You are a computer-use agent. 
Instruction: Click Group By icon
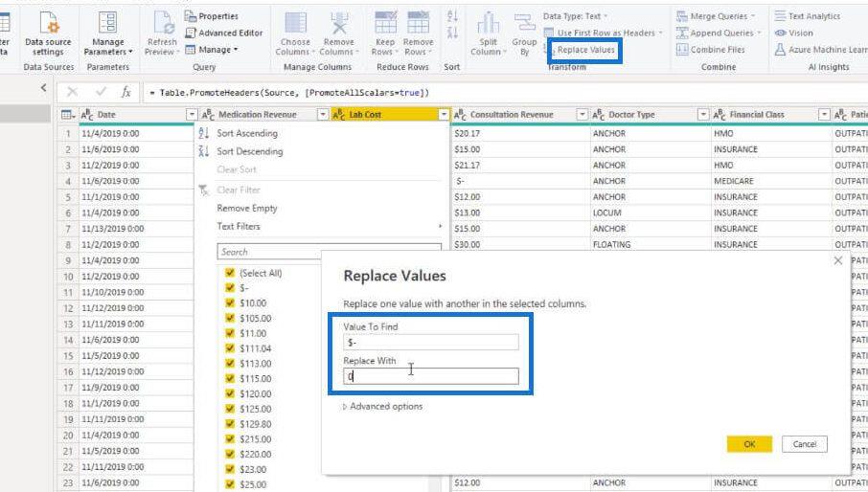[x=524, y=23]
